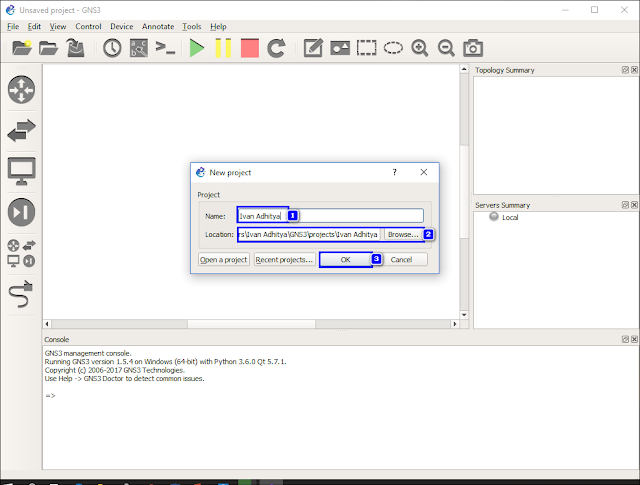This screenshot has width=640, height=485.
Task: Click the horizontal scrollbar thumb in workspace
Action: tap(251, 324)
